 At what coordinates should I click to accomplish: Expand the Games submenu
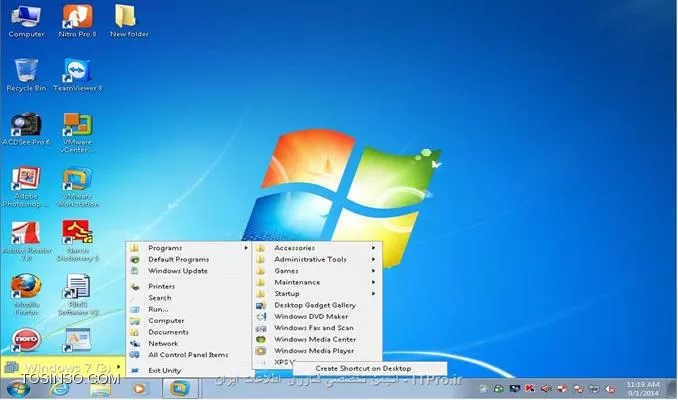pyautogui.click(x=316, y=271)
